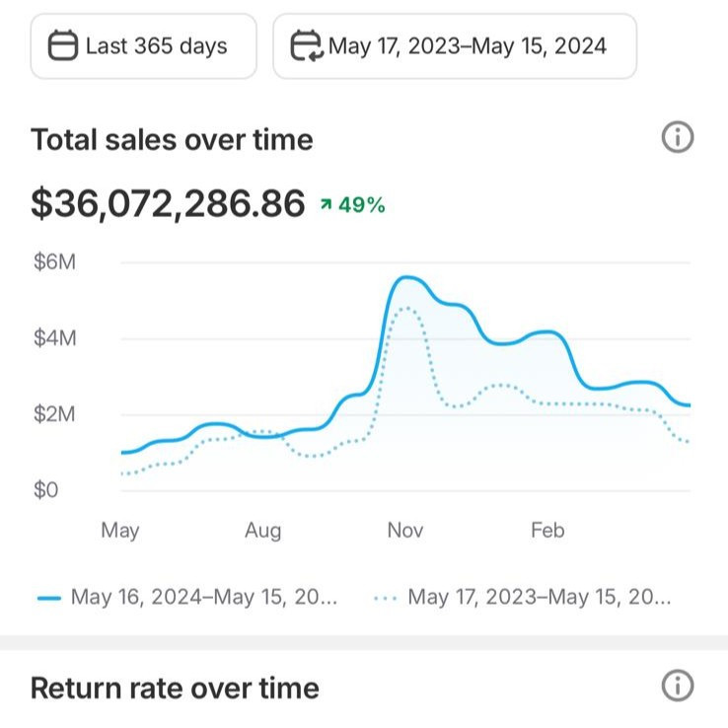Click the calendar icon beside Last 365 days

pyautogui.click(x=63, y=46)
